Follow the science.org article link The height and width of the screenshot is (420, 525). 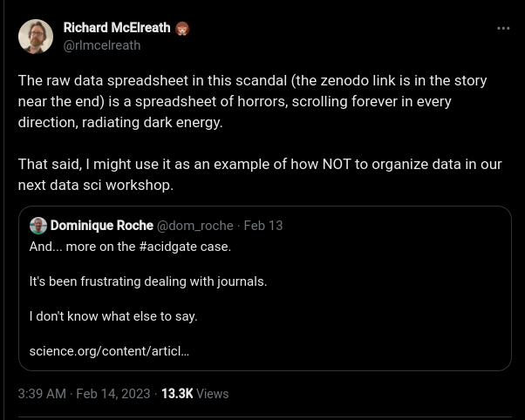point(109,351)
